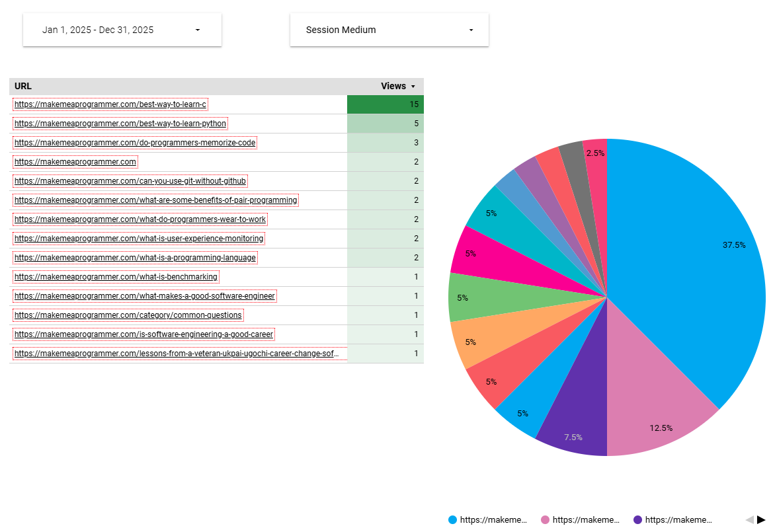Go to previous legend page arrow
The image size is (773, 532).
[749, 520]
